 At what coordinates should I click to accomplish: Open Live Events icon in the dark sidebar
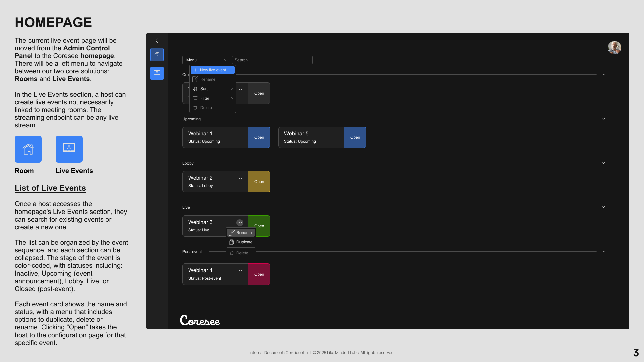[x=157, y=73]
